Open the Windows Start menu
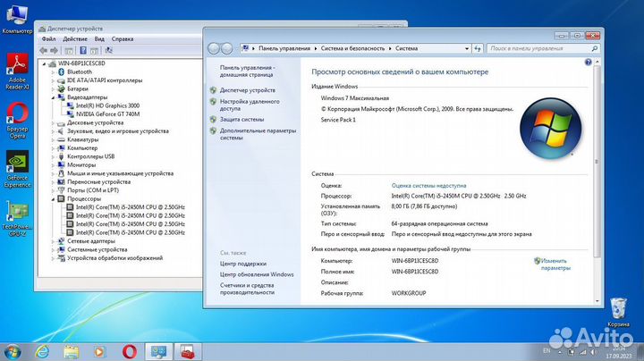The image size is (644, 361). click(x=13, y=351)
